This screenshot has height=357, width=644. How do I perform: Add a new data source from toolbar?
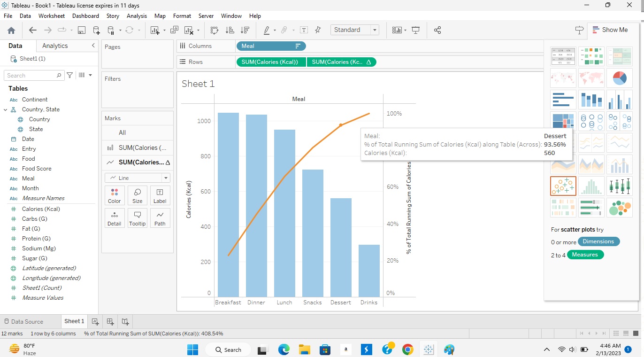pyautogui.click(x=96, y=30)
